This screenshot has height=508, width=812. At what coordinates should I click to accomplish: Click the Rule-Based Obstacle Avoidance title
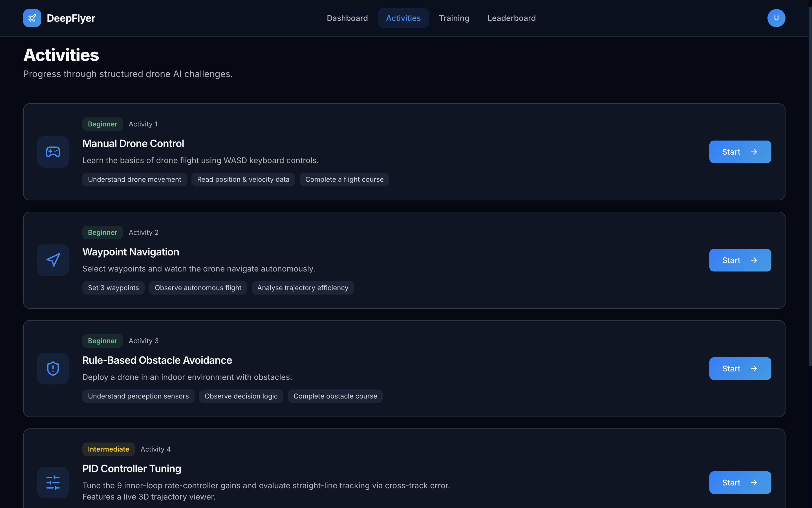[x=157, y=360]
